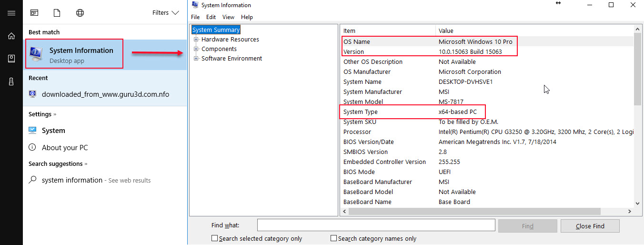Filter results by Web globe icon
The height and width of the screenshot is (245, 644).
coord(80,13)
